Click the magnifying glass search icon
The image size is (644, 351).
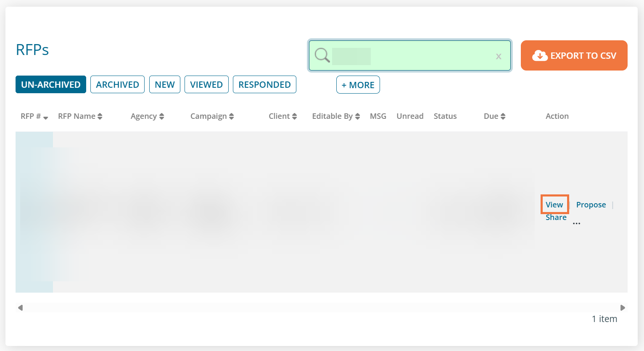pyautogui.click(x=322, y=55)
